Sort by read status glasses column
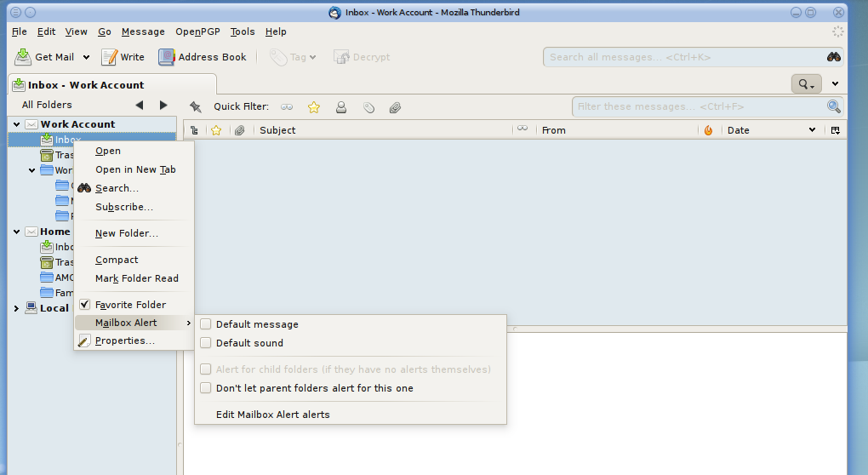The height and width of the screenshot is (475, 868). (x=523, y=129)
